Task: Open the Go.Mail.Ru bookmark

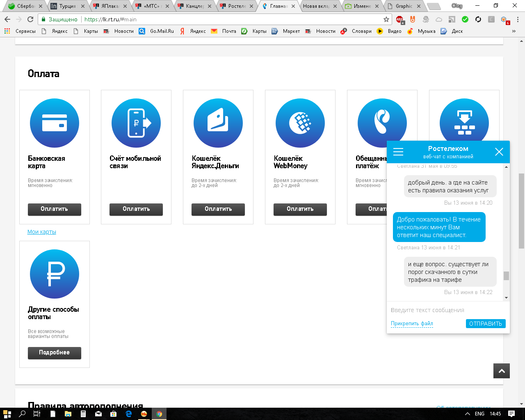Action: pyautogui.click(x=157, y=31)
